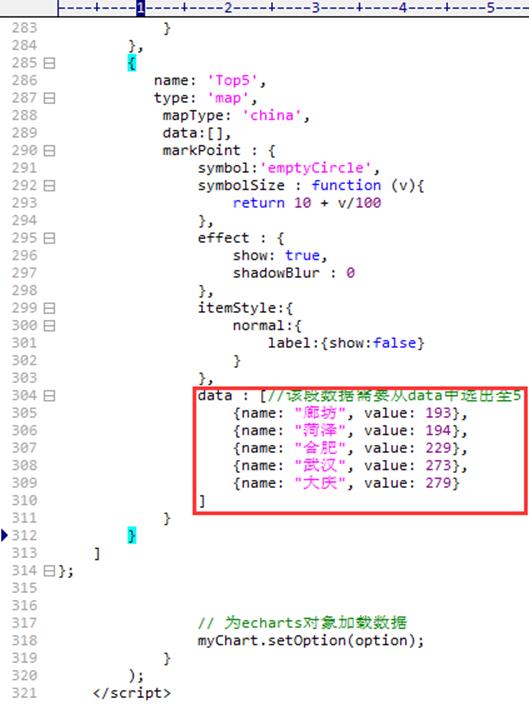
Task: Collapse the symbolSize function fold at line 292
Action: click(49, 185)
